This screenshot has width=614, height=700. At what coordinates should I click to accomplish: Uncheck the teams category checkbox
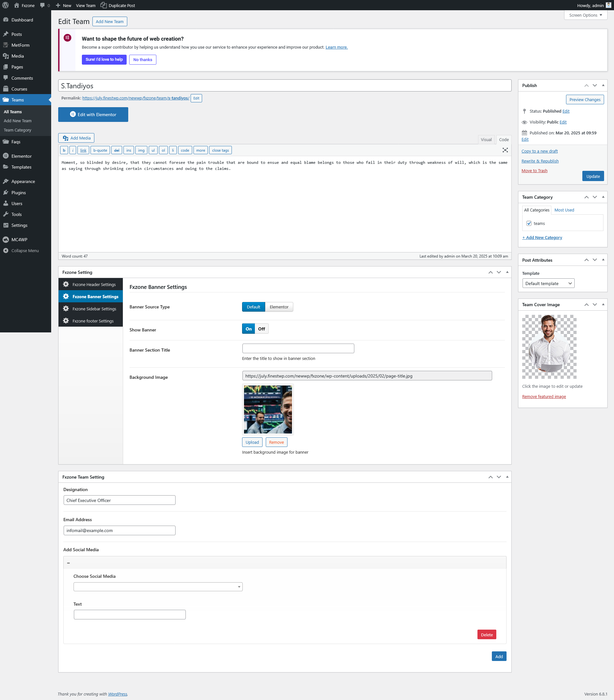click(x=529, y=223)
